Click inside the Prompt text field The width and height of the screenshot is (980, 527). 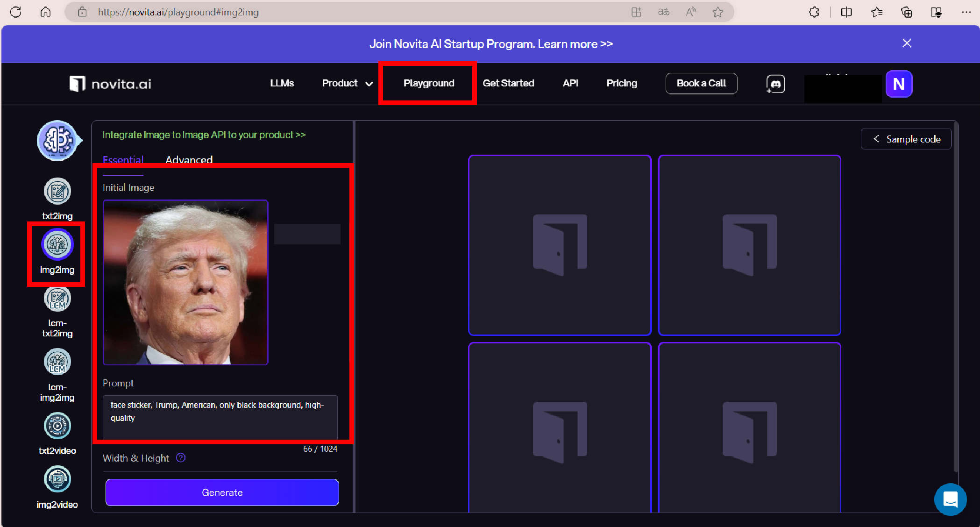[220, 416]
